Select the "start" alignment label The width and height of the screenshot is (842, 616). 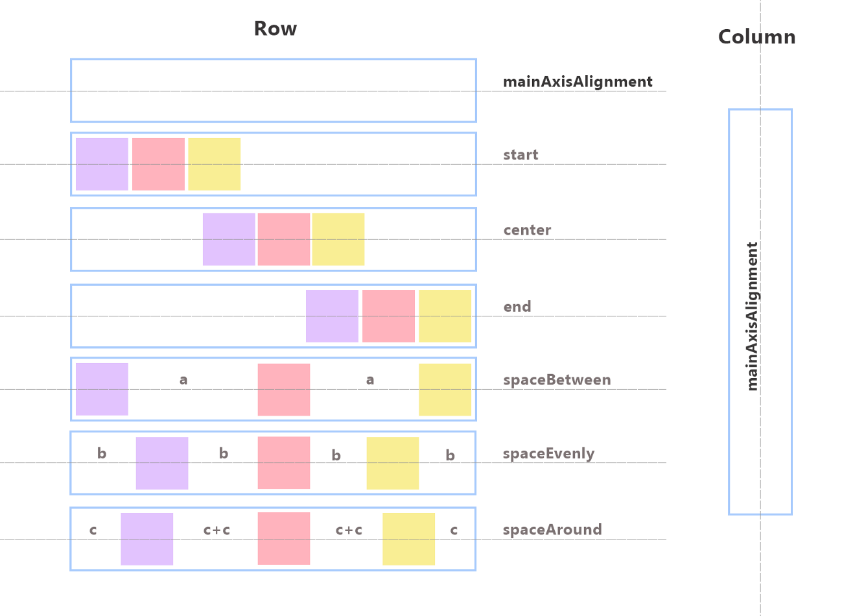coord(520,155)
